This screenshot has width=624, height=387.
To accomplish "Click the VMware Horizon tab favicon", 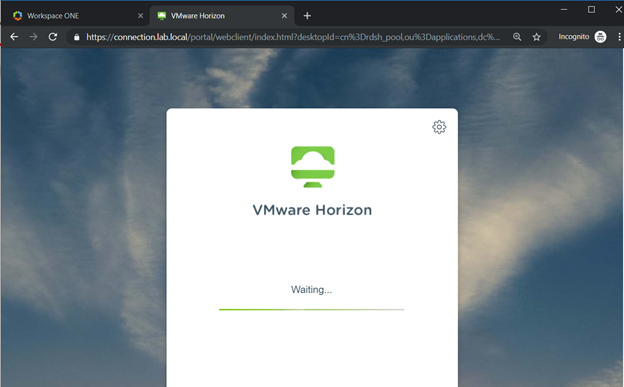I will [x=162, y=16].
